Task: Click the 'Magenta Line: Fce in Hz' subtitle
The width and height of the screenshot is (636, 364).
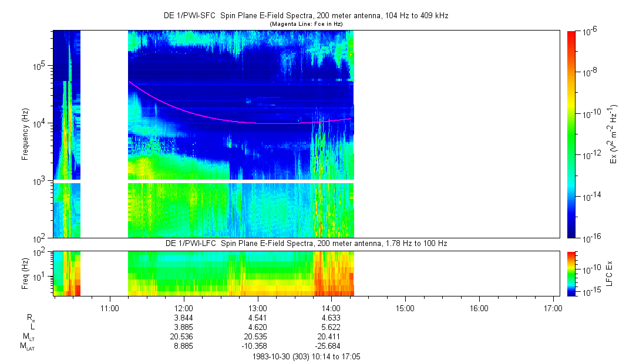Action: point(305,23)
